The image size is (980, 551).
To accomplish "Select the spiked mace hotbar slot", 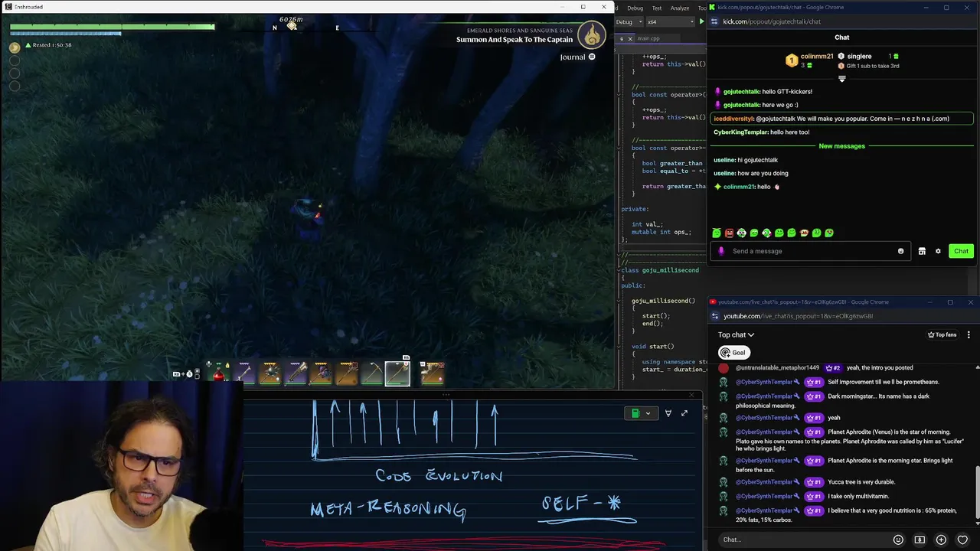I will click(270, 373).
